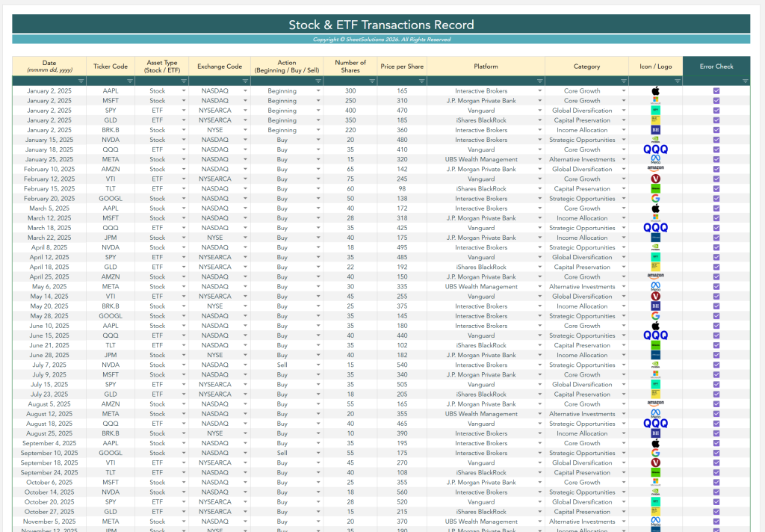Expand Action dropdown in January 15 NVDA row
This screenshot has height=532, width=765.
coord(318,140)
